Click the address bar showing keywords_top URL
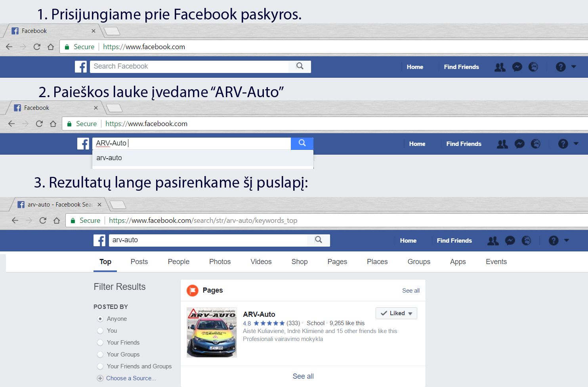This screenshot has height=387, width=588. [x=327, y=220]
